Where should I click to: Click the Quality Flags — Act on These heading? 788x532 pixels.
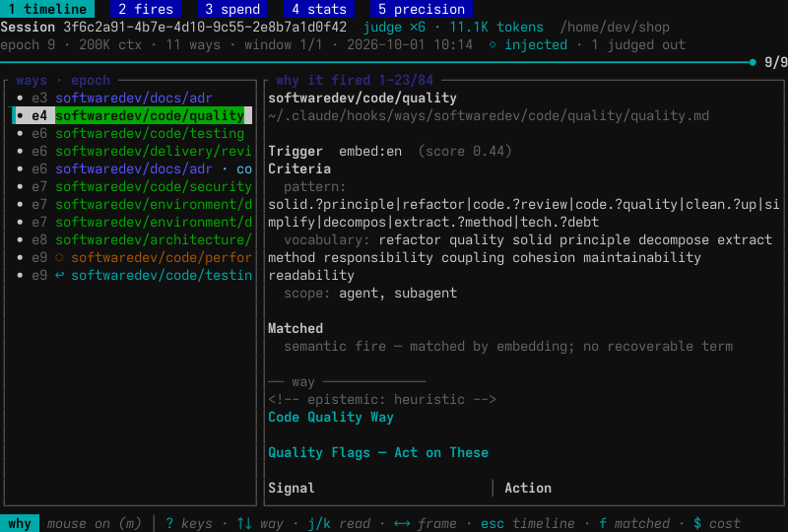tap(378, 452)
